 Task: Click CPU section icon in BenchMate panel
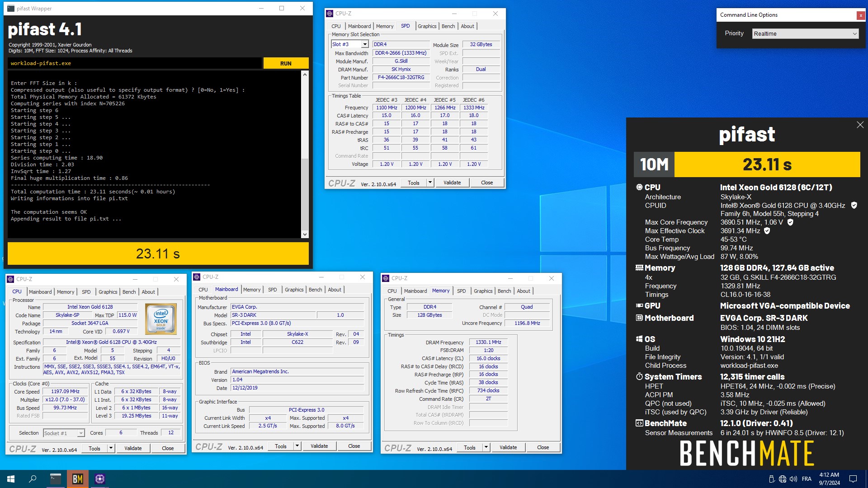tap(639, 187)
